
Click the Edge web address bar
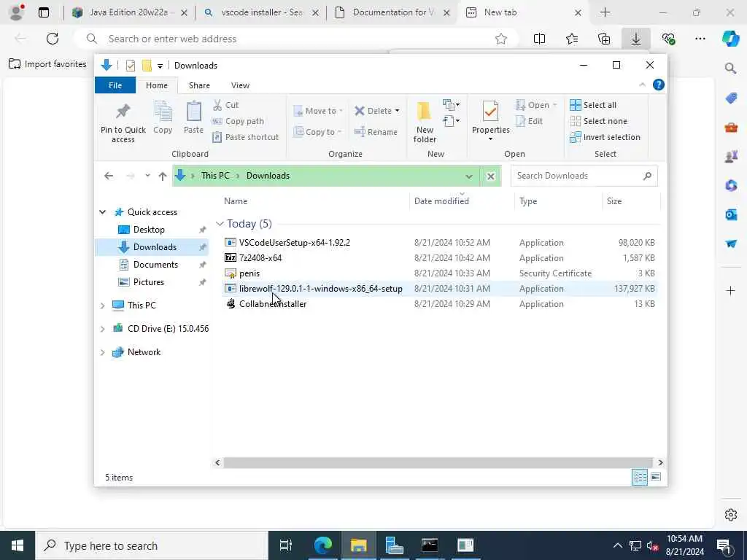(x=295, y=39)
